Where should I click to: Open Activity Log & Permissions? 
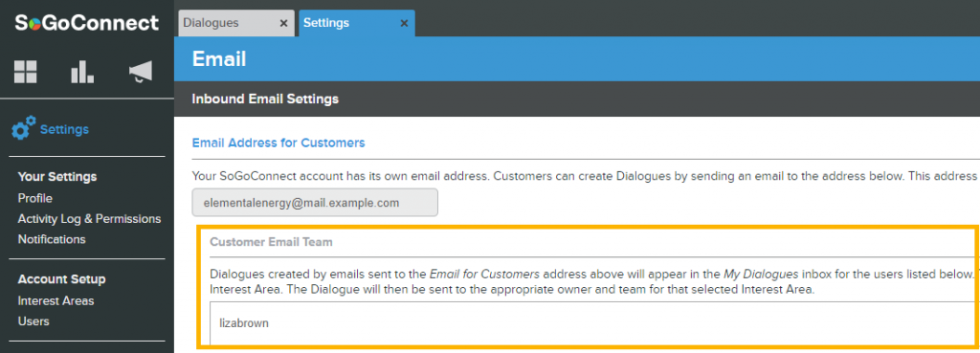point(89,219)
